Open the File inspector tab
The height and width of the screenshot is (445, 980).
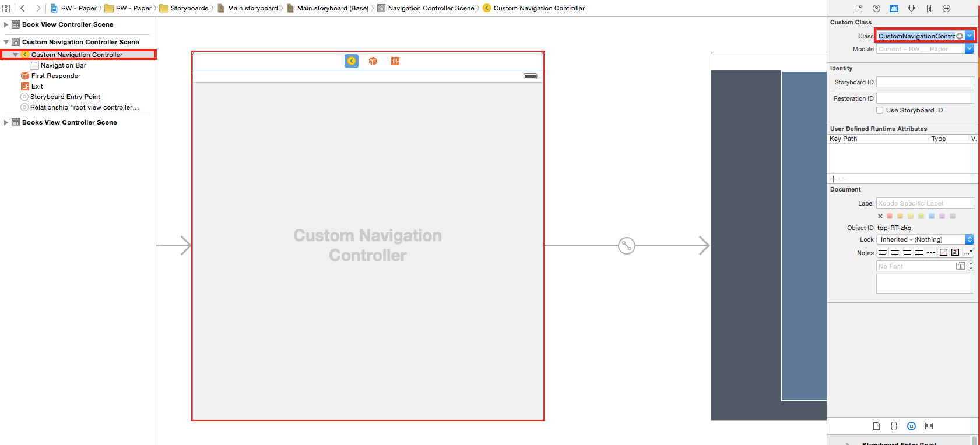(x=859, y=8)
